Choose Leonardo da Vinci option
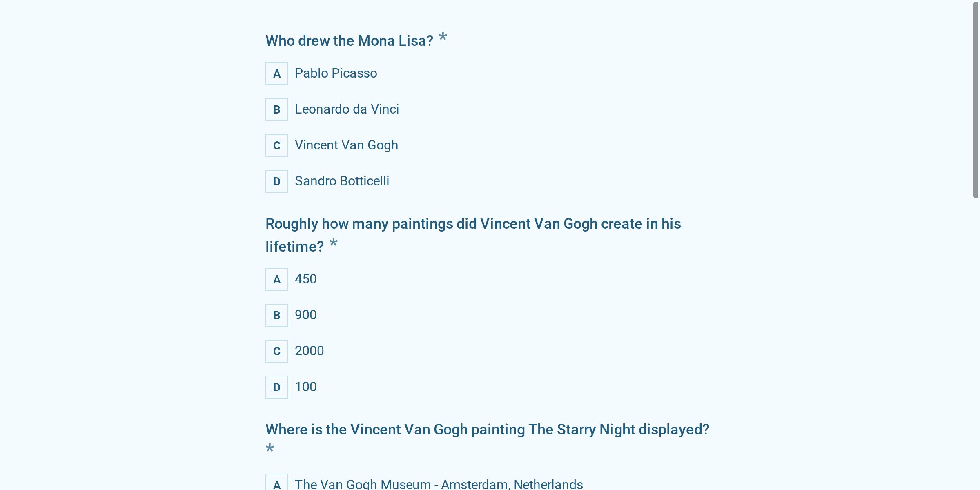This screenshot has height=490, width=980. click(347, 109)
